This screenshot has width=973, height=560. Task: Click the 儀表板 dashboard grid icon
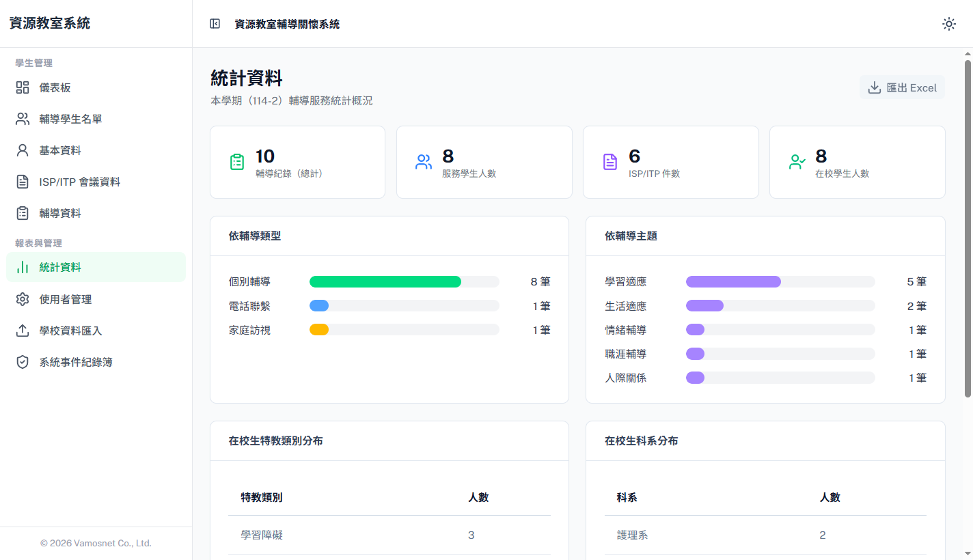coord(23,87)
